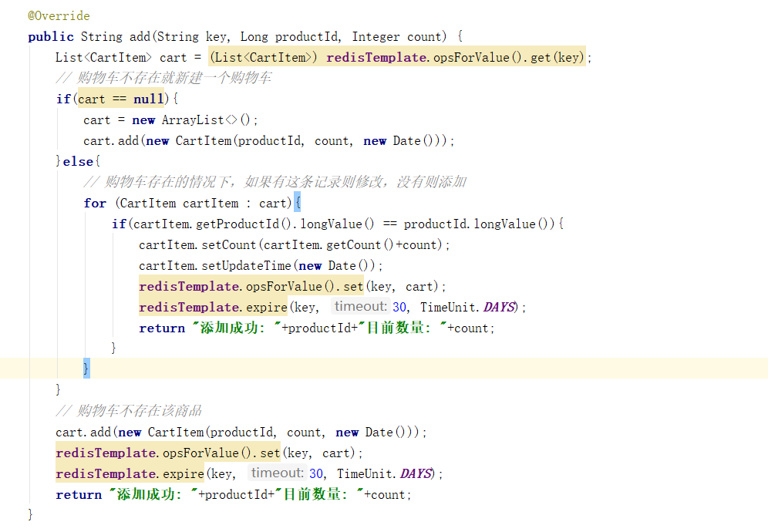
Task: Click the highlighted opening brace after 'cart)'
Action: 298,202
